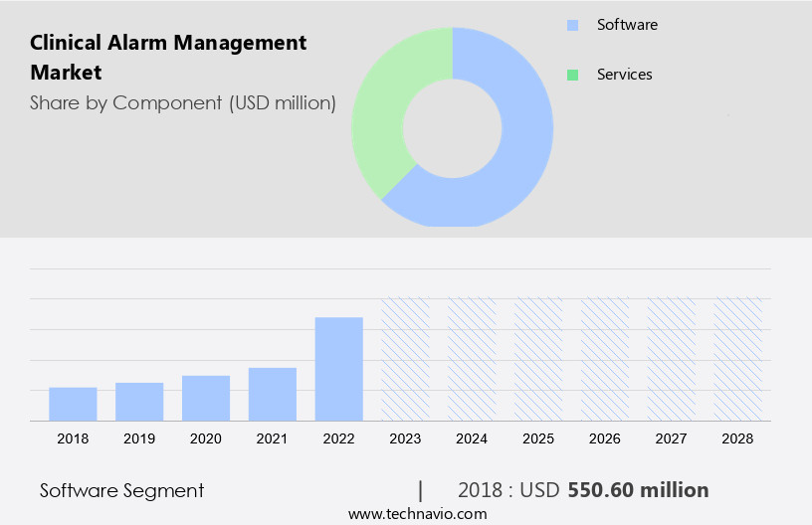Screen dimensions: 812x525
Task: Click the hatched 2025 forecast bar
Action: tap(538, 359)
